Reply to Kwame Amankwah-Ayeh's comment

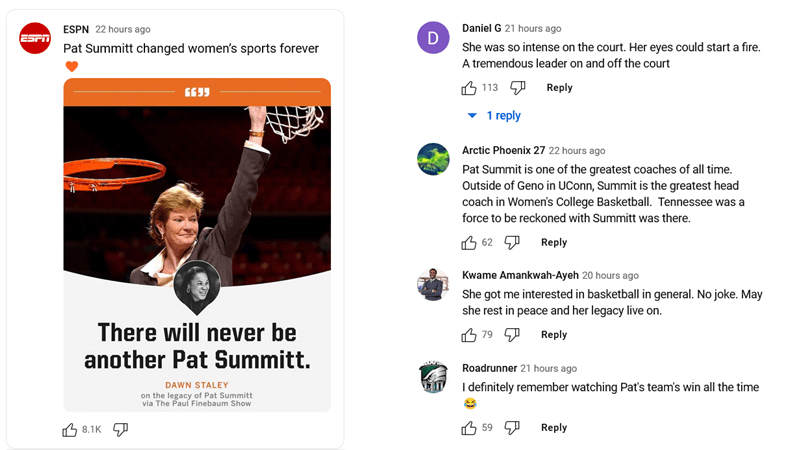click(554, 335)
